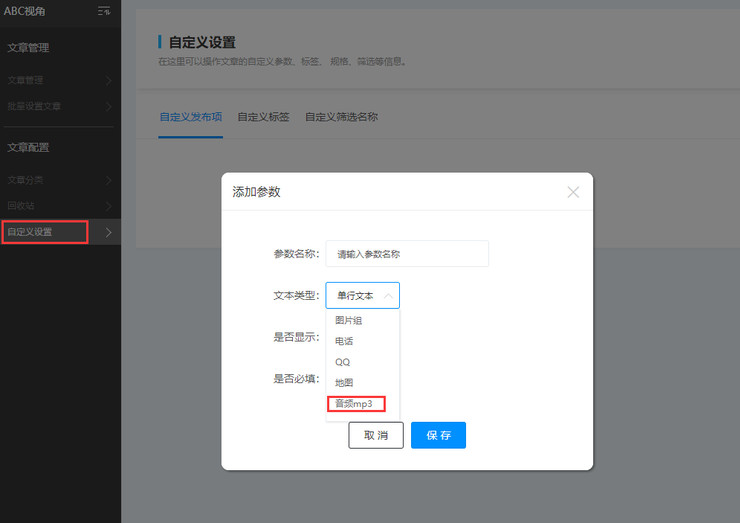
Task: Expand arrow beside 文章管理 submenu item
Action: (x=109, y=81)
